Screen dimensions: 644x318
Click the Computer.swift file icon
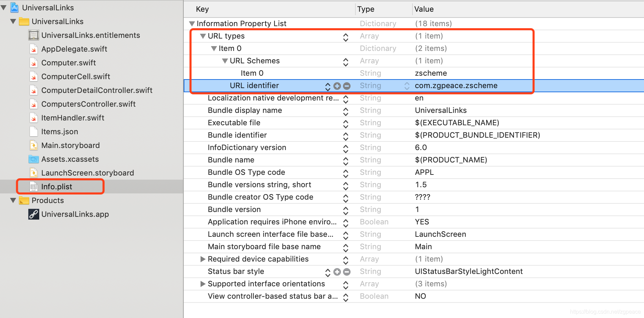pyautogui.click(x=34, y=63)
